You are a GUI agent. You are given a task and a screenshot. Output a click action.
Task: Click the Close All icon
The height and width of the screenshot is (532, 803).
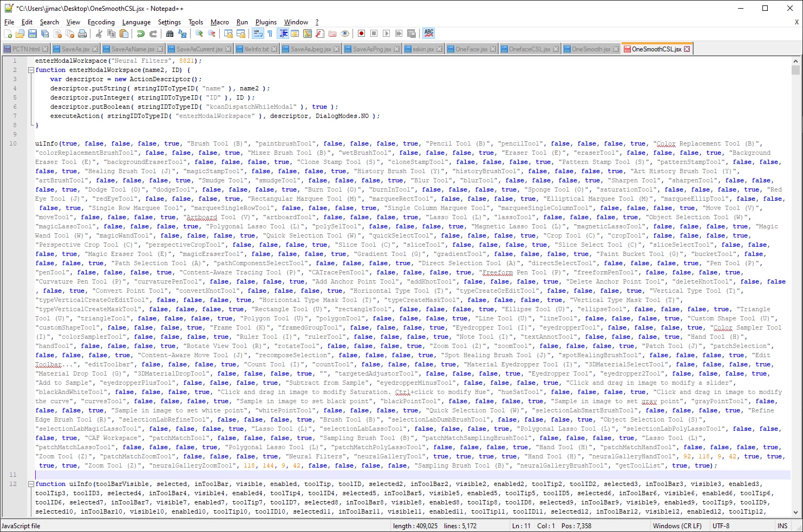point(70,34)
